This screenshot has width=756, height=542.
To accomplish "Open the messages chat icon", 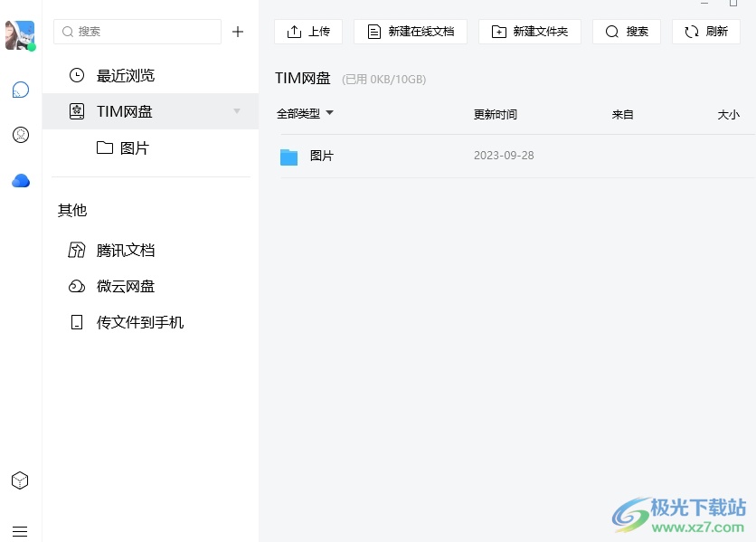I will (20, 90).
